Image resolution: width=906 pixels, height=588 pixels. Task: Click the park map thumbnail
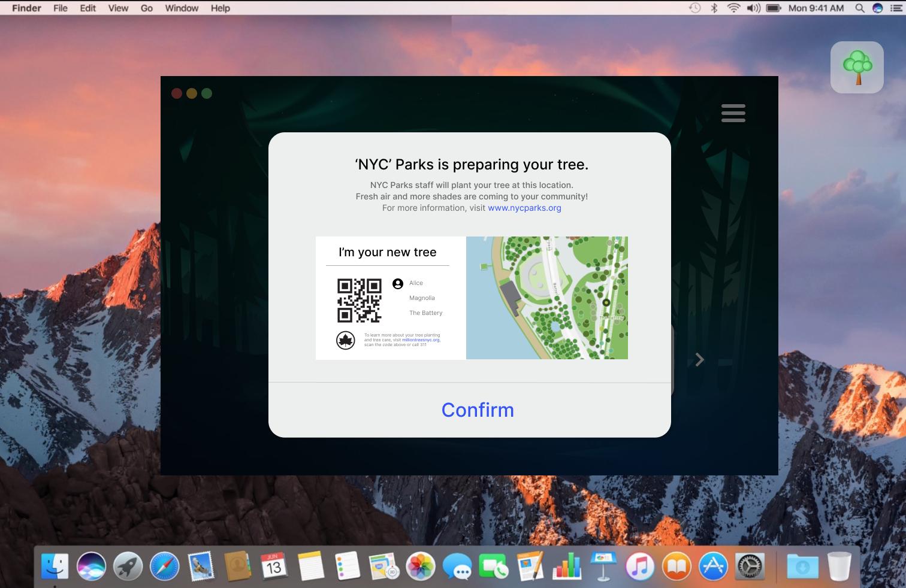point(547,298)
